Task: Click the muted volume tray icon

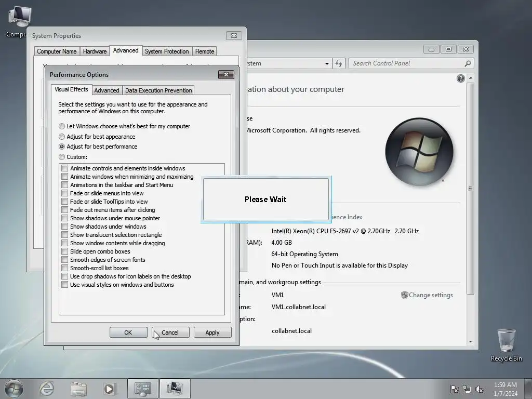Action: (x=480, y=389)
